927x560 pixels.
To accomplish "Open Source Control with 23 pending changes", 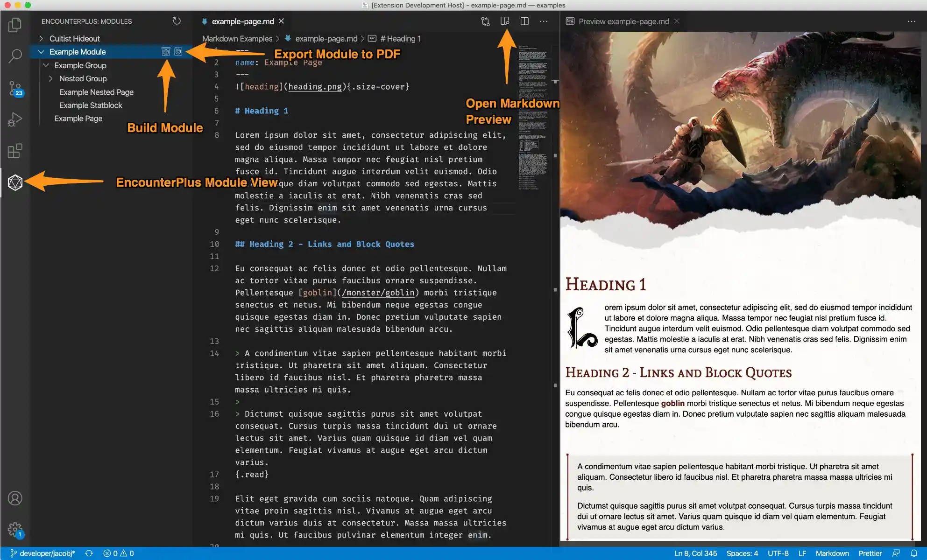I will [x=14, y=88].
